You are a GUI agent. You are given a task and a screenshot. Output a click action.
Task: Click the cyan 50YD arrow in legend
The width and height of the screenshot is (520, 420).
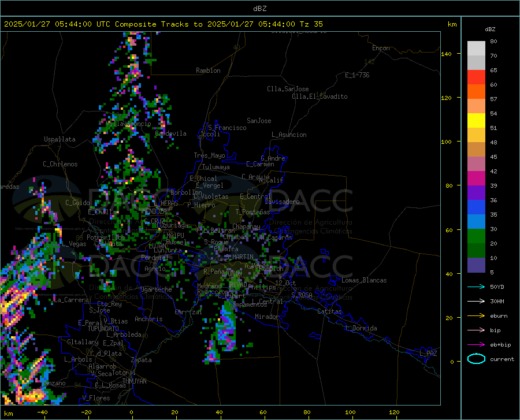point(476,287)
